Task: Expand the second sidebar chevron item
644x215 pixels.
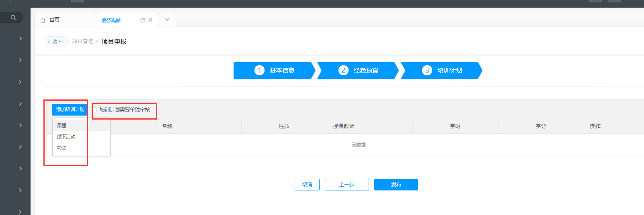Action: [x=21, y=60]
